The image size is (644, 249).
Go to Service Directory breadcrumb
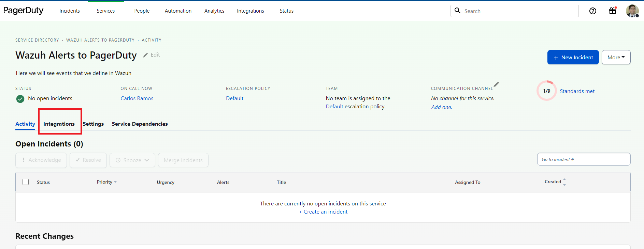tap(37, 40)
